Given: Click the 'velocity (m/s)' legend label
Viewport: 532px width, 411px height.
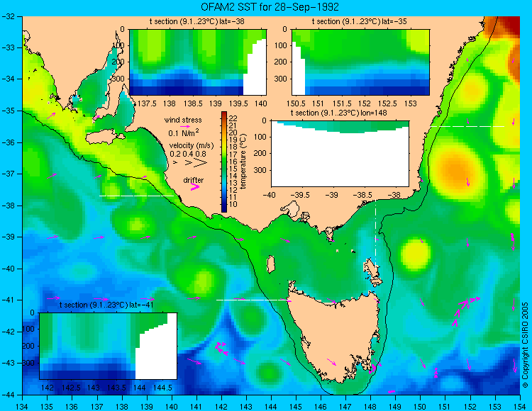Looking at the screenshot, I should click(x=192, y=146).
